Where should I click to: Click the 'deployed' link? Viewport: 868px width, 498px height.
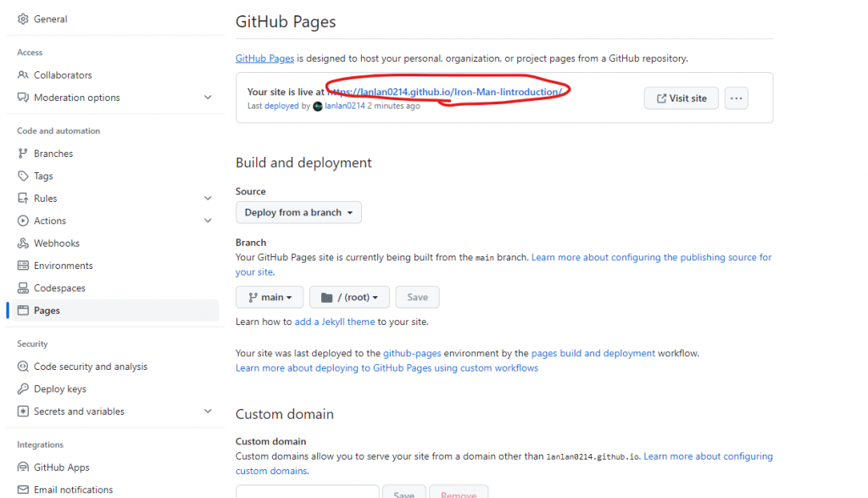[x=281, y=106]
